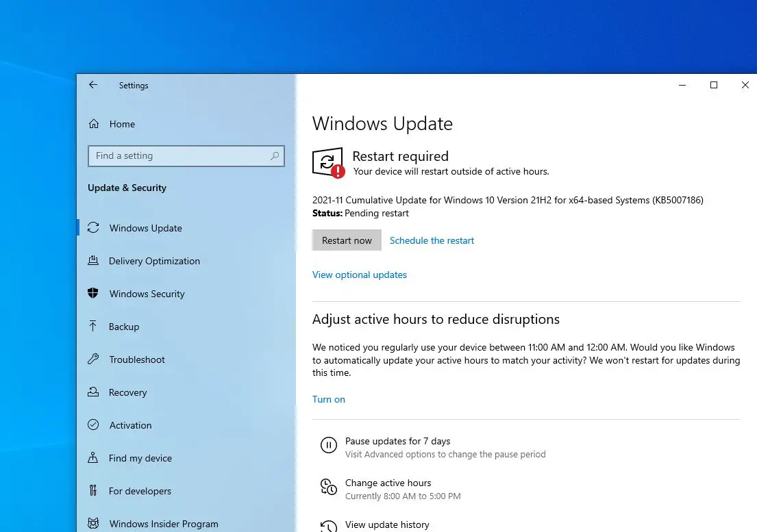
Task: Click the view update history icon
Action: [x=329, y=527]
